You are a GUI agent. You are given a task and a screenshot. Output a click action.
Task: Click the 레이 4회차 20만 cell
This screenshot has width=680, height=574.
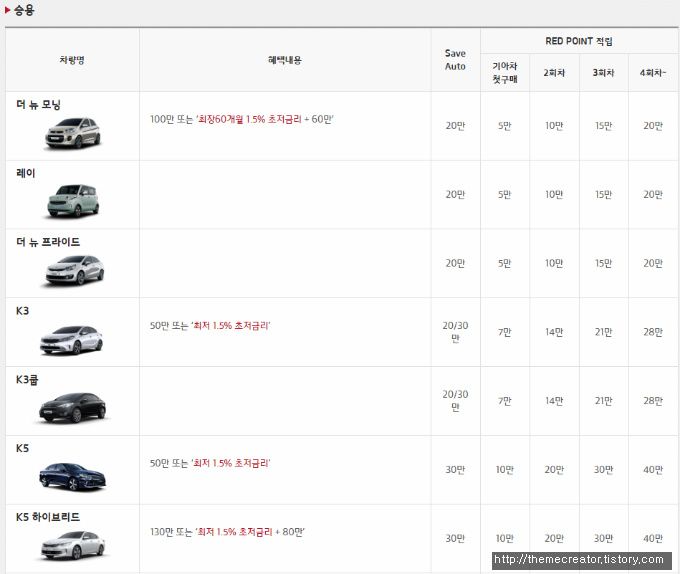click(653, 195)
